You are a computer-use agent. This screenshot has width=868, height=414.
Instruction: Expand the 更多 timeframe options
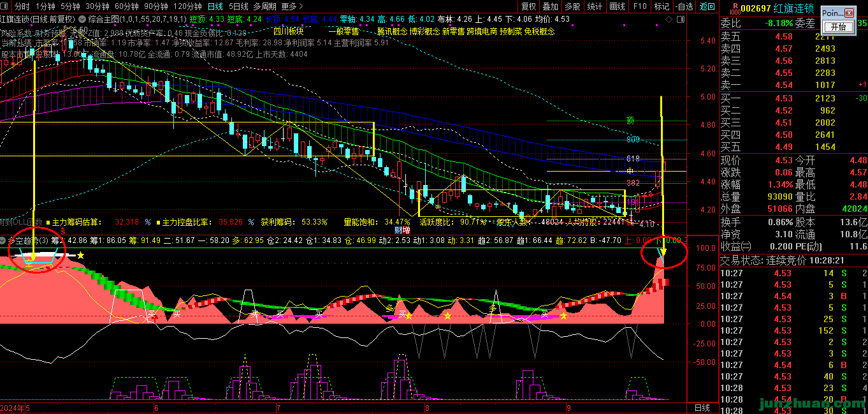(x=293, y=6)
